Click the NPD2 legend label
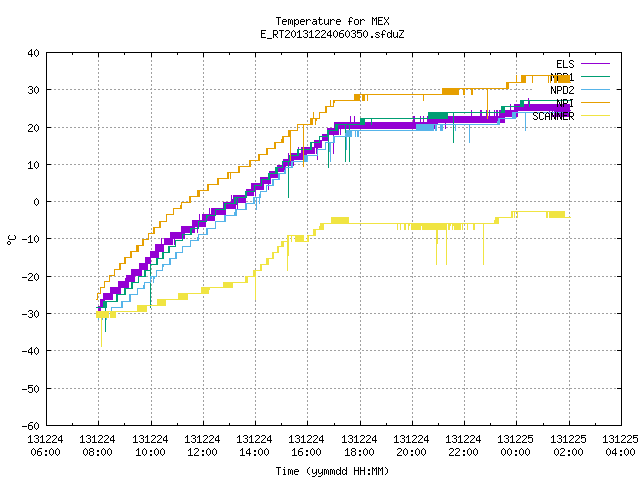 click(562, 90)
